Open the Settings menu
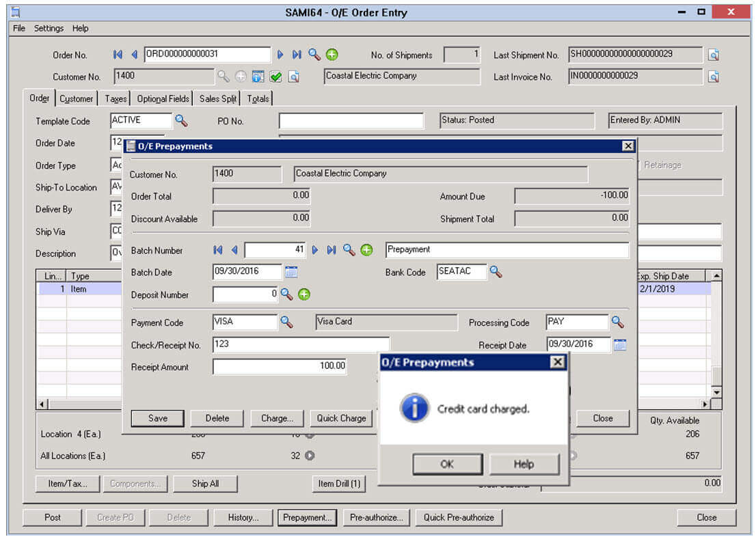Image resolution: width=756 pixels, height=539 pixels. click(x=49, y=28)
